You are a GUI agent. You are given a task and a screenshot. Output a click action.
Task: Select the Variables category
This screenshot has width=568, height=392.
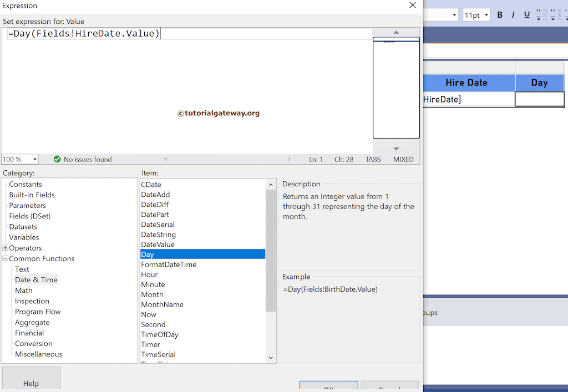[x=24, y=237]
